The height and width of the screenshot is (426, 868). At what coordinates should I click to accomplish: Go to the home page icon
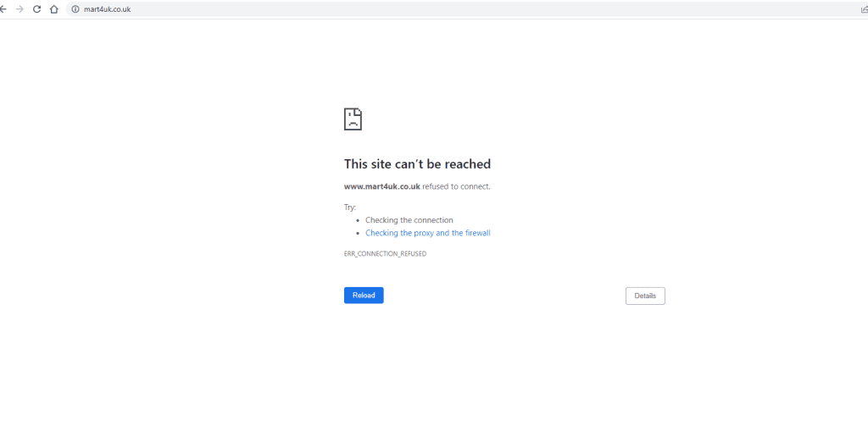point(53,9)
